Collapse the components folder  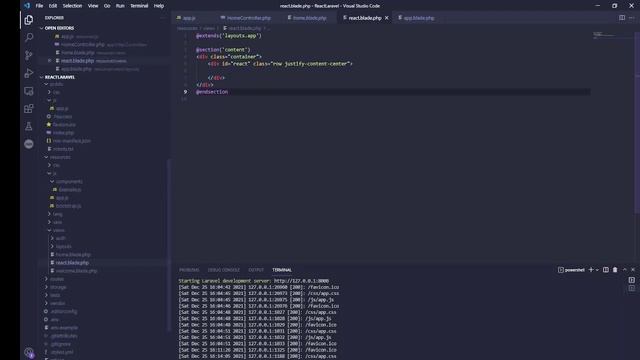pos(69,181)
